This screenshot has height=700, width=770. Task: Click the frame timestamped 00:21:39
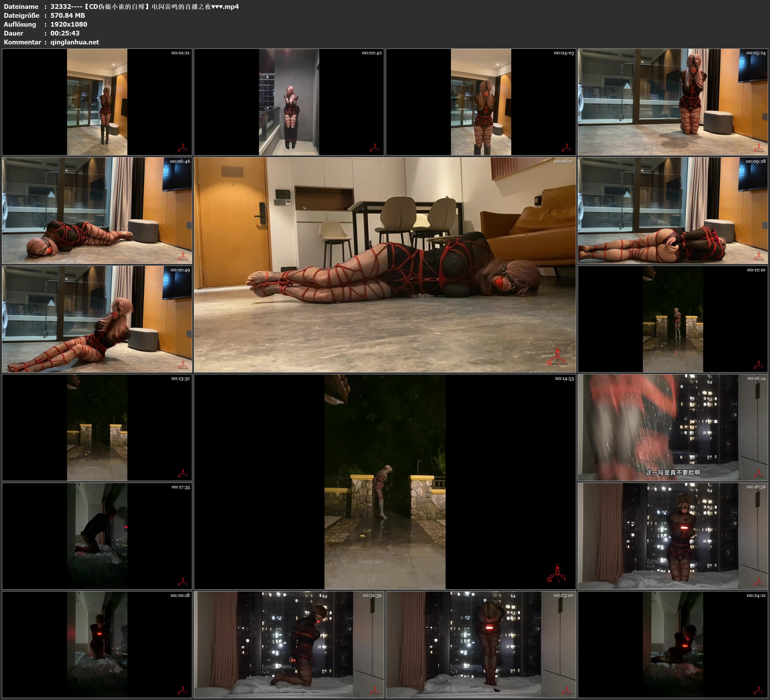point(289,644)
